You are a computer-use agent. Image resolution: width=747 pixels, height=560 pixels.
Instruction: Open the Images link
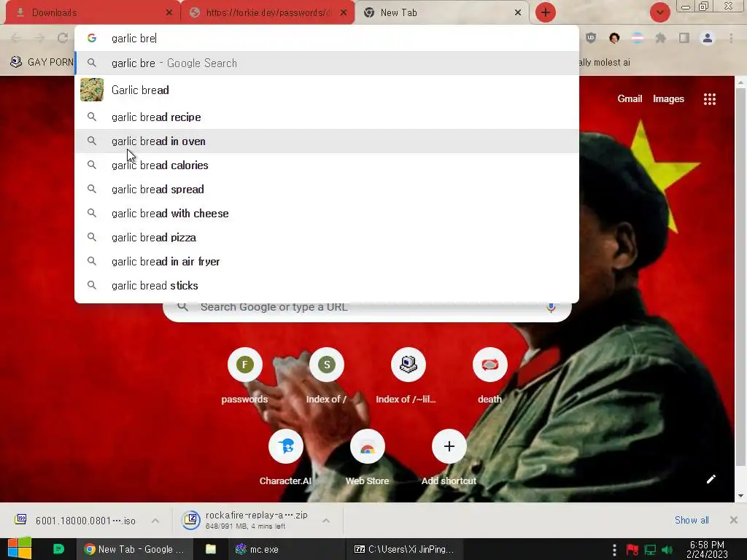(x=668, y=99)
